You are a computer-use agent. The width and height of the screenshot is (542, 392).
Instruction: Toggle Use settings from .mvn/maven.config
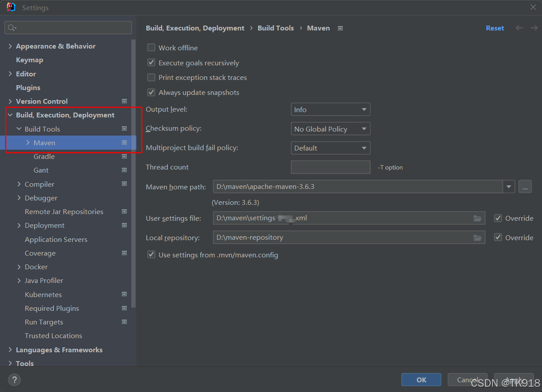coord(151,255)
